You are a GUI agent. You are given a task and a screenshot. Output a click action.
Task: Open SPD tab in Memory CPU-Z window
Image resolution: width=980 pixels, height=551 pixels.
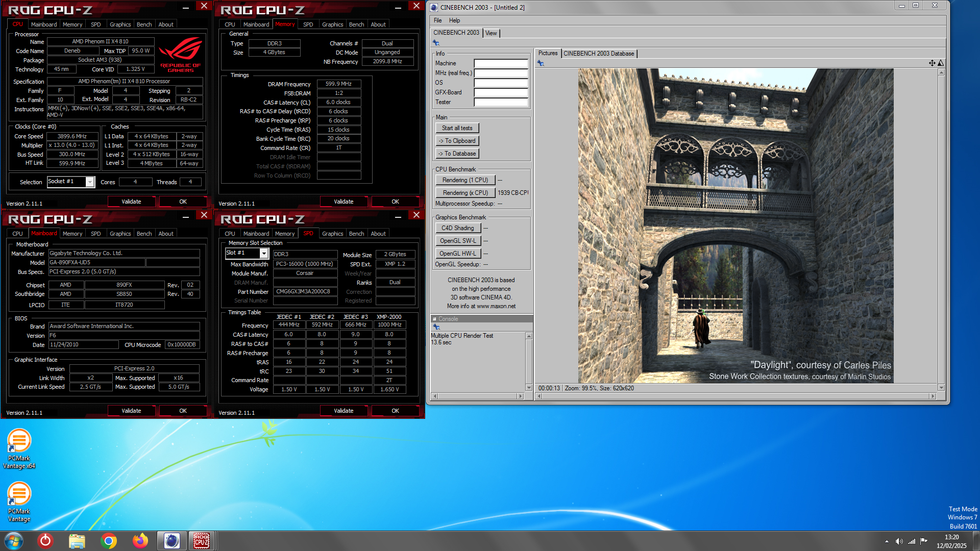[x=308, y=24]
